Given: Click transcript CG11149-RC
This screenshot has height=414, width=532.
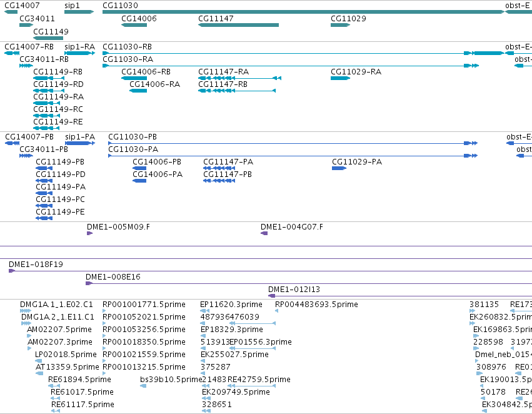Looking at the screenshot, I should pyautogui.click(x=58, y=109).
